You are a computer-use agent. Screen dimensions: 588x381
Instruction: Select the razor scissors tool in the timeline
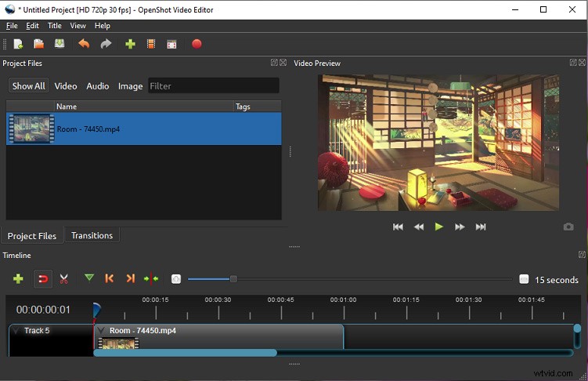[64, 279]
